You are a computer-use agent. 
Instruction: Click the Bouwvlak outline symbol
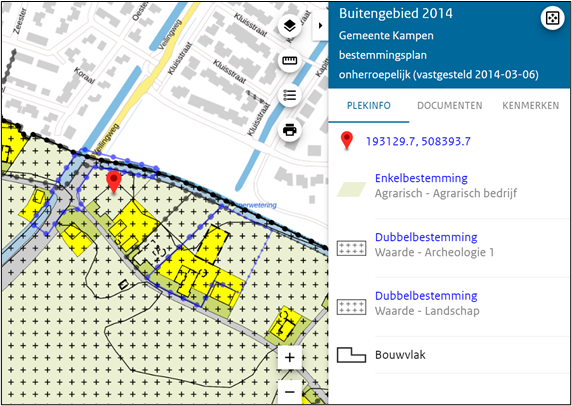351,355
